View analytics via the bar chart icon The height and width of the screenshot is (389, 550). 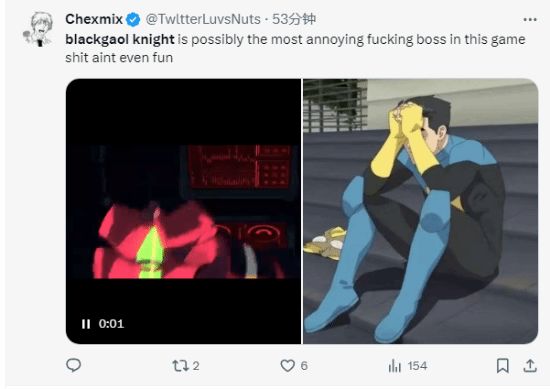[x=395, y=366]
